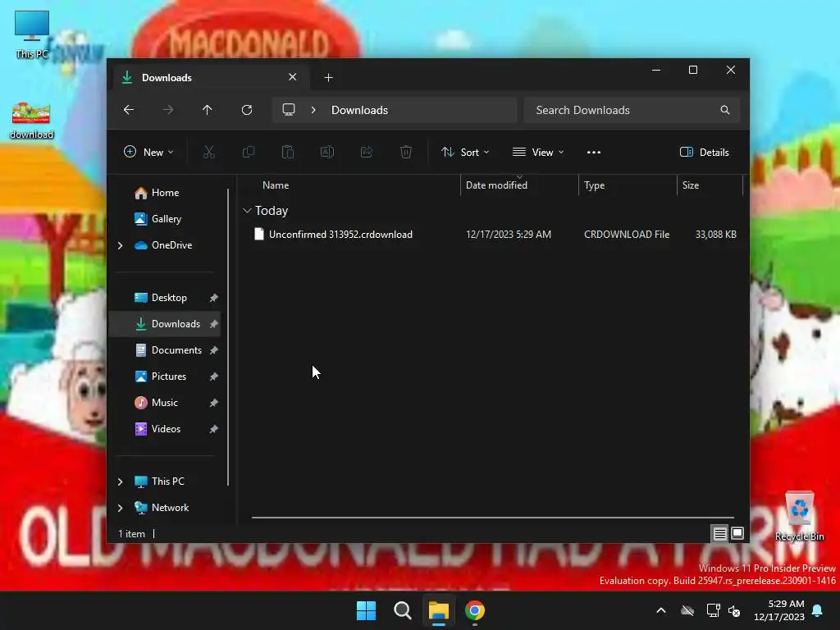
Task: Open the New dropdown menu
Action: tap(148, 152)
